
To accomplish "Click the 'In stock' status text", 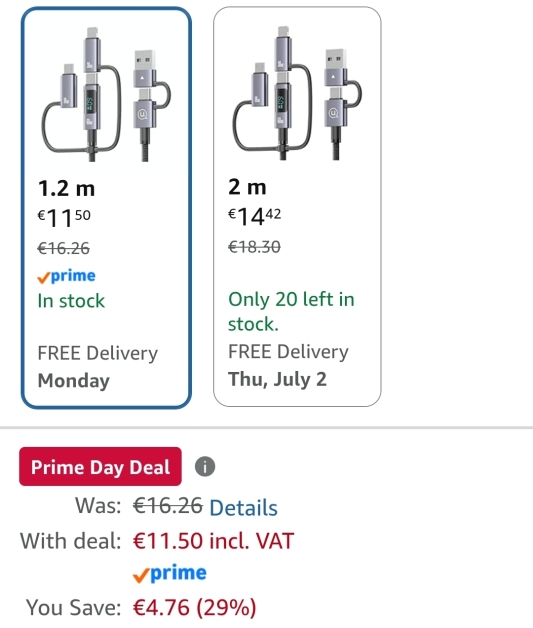I will point(71,301).
